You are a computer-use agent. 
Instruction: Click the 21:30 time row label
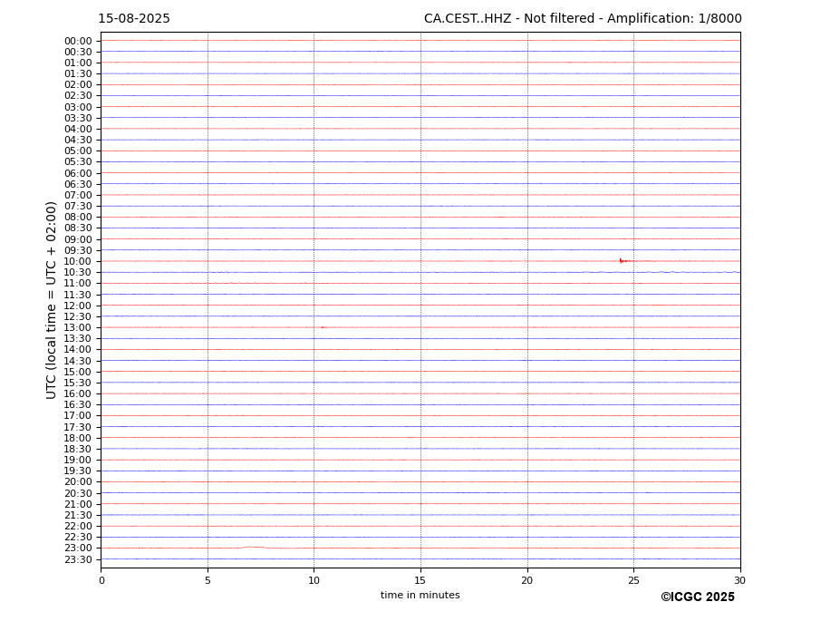pos(78,515)
